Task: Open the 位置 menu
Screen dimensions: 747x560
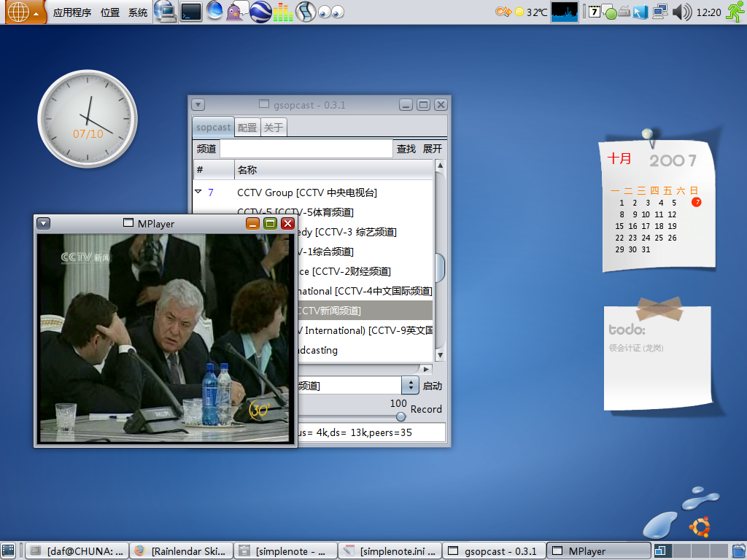Action: tap(110, 12)
